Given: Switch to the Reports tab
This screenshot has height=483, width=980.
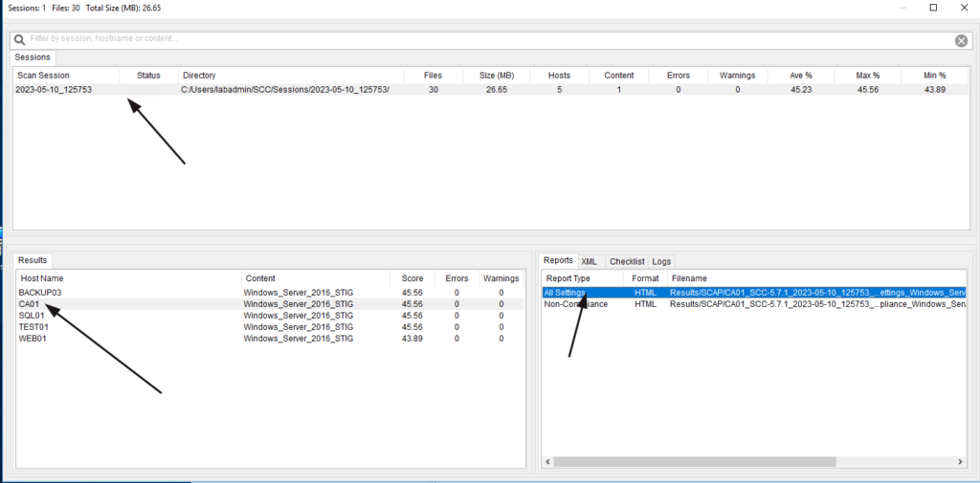Looking at the screenshot, I should click(x=558, y=260).
